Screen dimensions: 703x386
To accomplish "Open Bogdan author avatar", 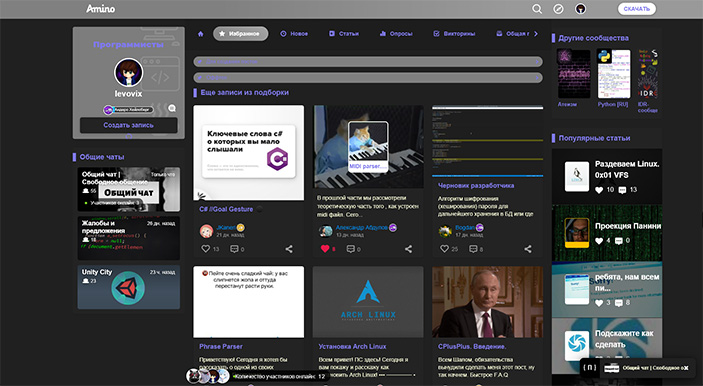I will (445, 231).
